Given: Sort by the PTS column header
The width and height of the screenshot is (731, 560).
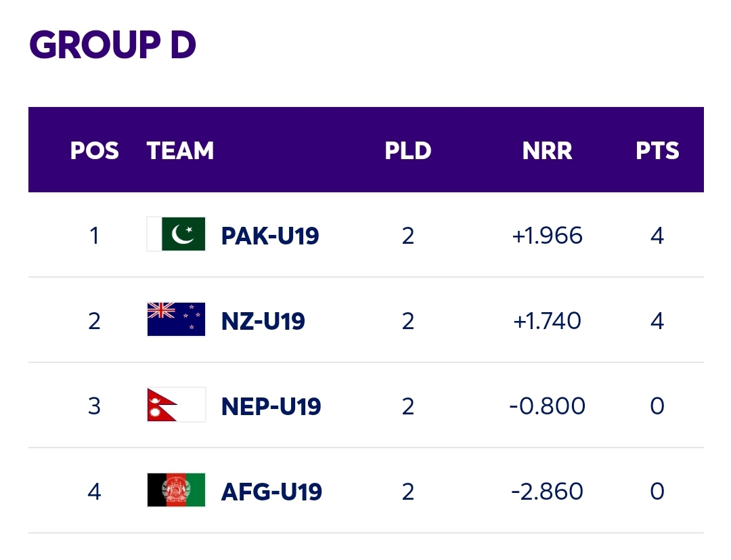Looking at the screenshot, I should 657,150.
